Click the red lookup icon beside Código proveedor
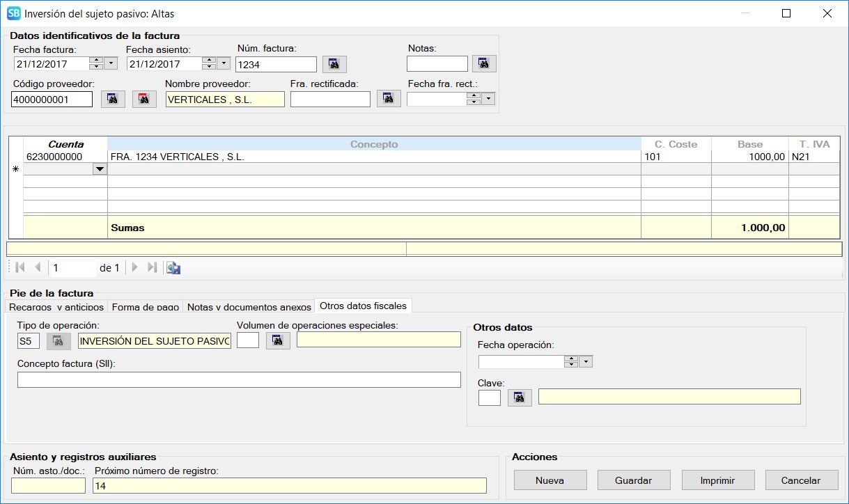This screenshot has height=504, width=849. tap(144, 100)
